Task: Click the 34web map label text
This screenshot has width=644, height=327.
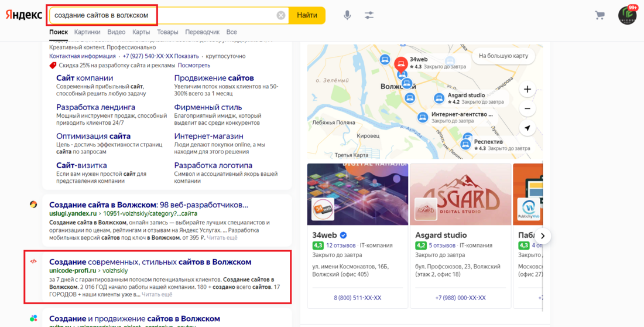Action: [417, 60]
